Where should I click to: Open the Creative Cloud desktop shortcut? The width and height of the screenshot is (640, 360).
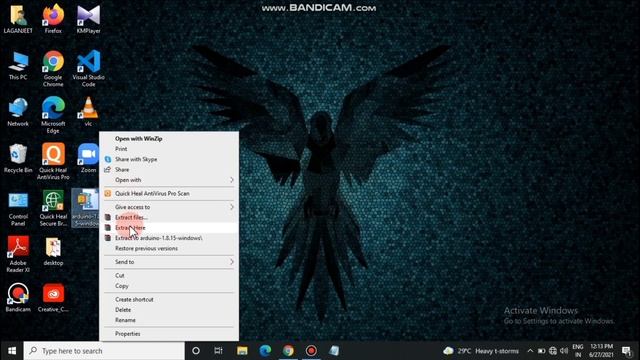click(x=53, y=298)
